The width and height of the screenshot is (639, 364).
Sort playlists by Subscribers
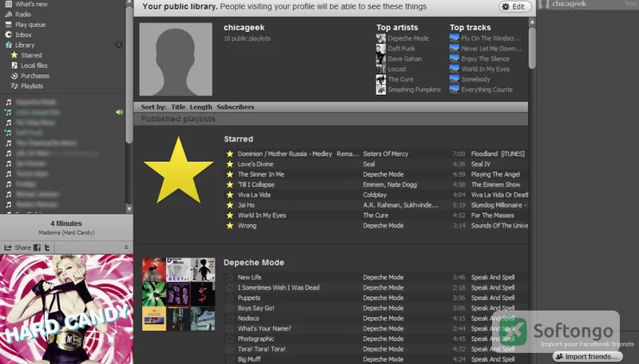pyautogui.click(x=235, y=107)
